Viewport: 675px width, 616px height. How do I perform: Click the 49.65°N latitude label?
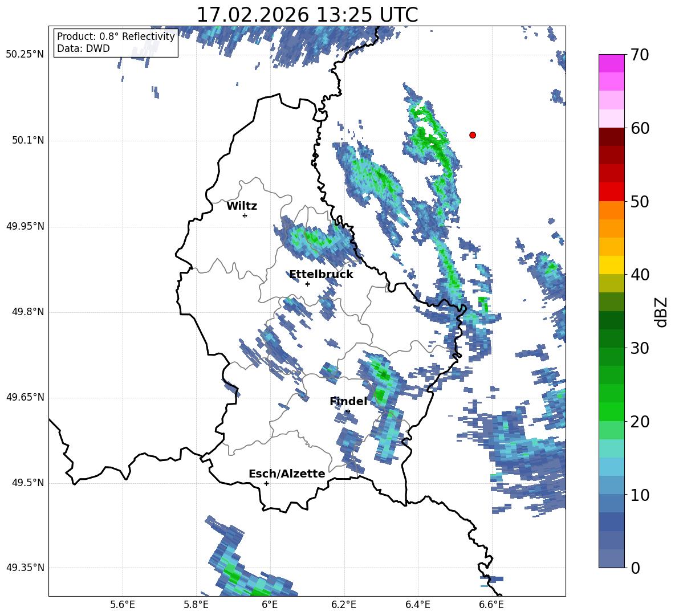coord(25,397)
